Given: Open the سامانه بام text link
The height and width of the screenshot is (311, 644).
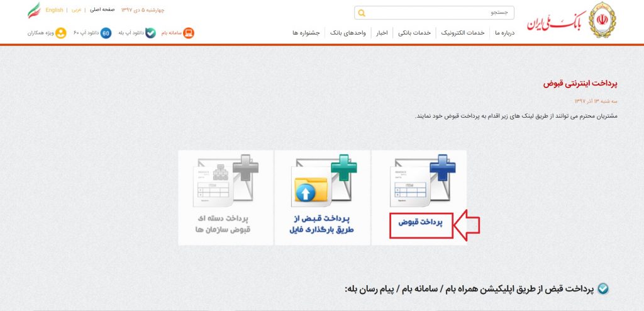Looking at the screenshot, I should [171, 33].
